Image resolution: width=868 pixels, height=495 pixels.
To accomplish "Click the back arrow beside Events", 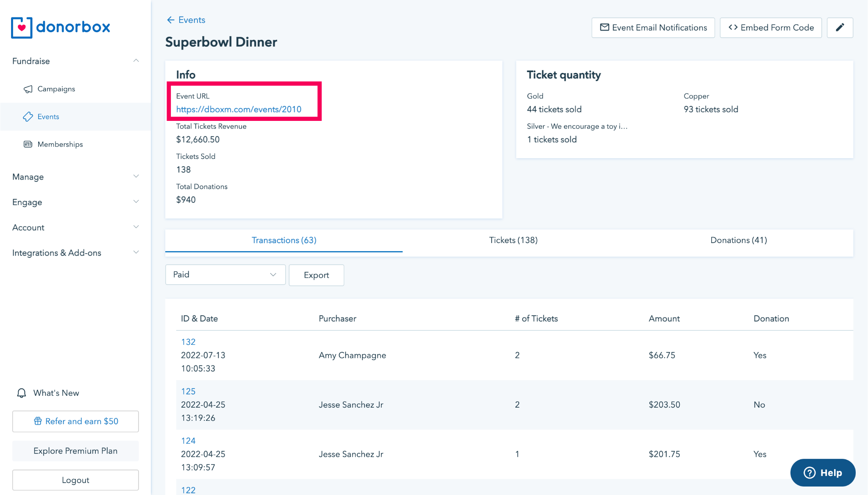I will (x=170, y=20).
